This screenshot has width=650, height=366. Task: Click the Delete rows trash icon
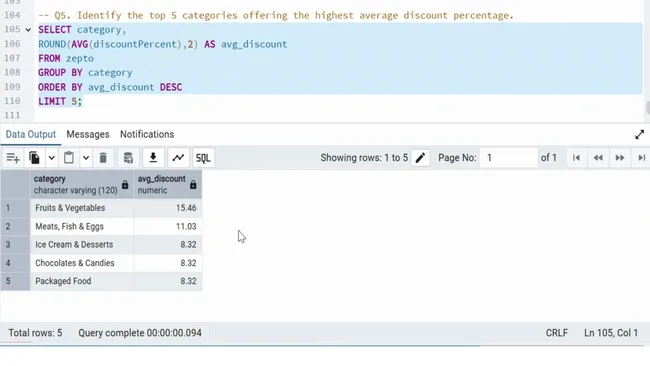(103, 158)
